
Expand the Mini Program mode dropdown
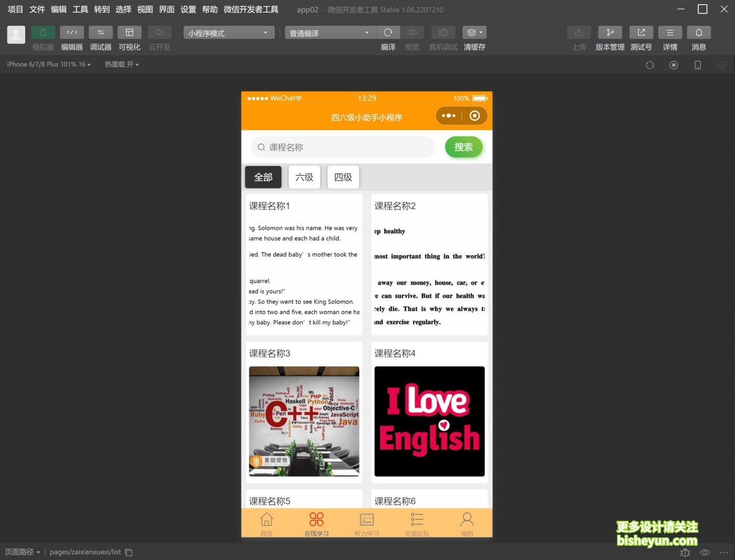click(x=229, y=33)
